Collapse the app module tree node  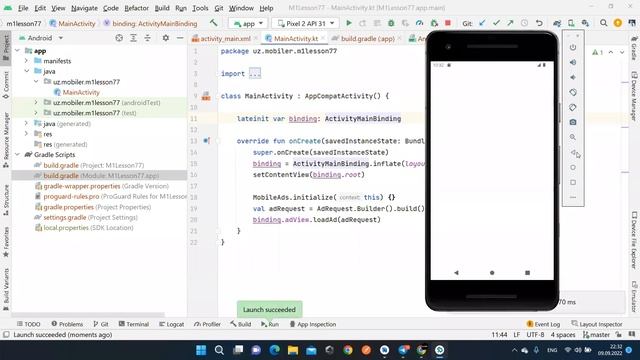18,51
